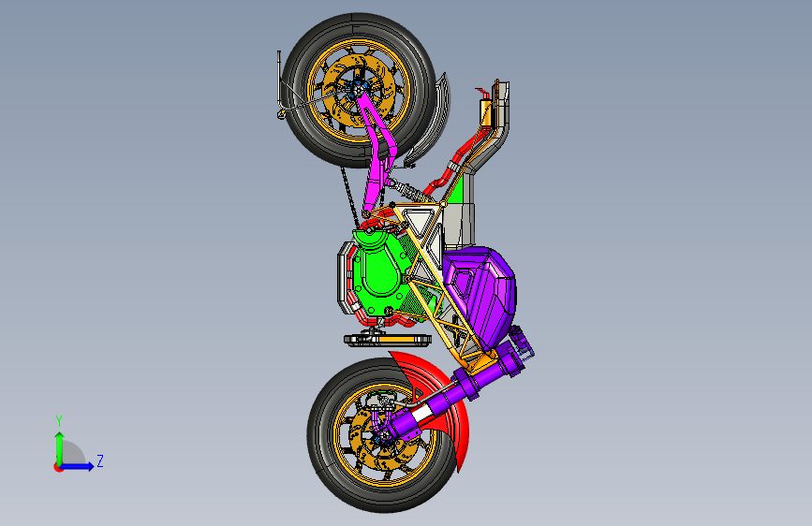Image resolution: width=812 pixels, height=526 pixels.
Task: Select the green engine casing
Action: [382, 273]
